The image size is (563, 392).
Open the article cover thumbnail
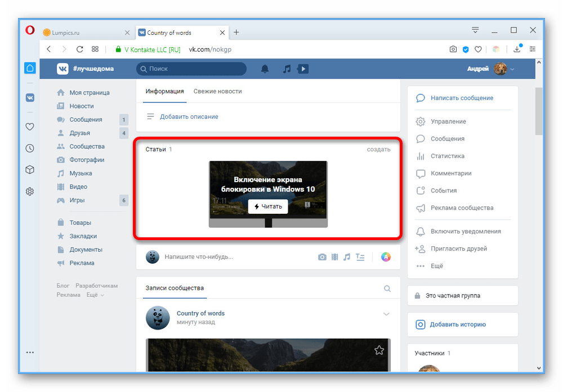click(268, 194)
